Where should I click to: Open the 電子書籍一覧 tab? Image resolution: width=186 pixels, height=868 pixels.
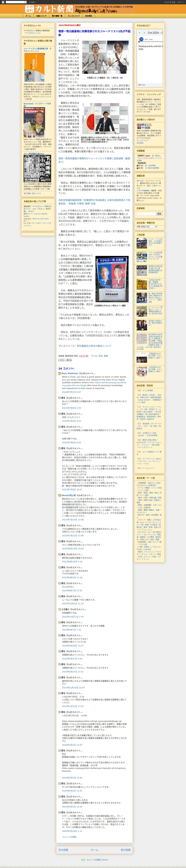point(57,16)
